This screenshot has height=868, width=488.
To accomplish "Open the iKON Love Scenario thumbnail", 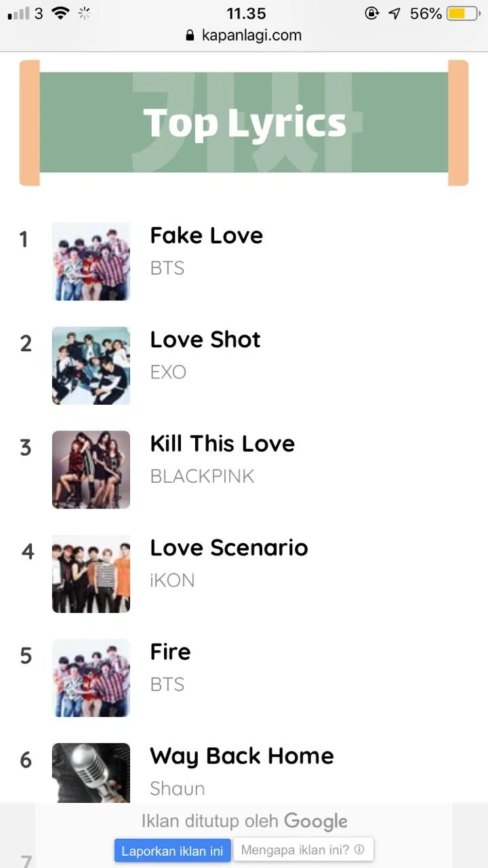I will [x=91, y=574].
